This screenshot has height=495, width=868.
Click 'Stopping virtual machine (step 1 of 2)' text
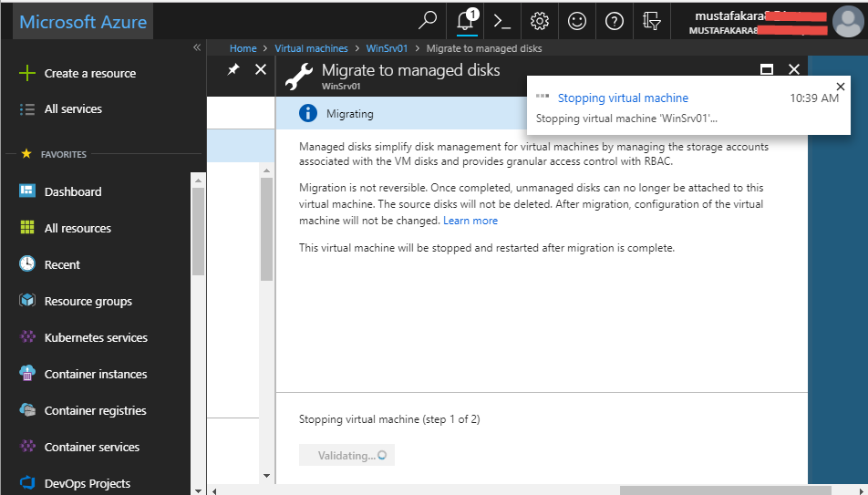click(389, 419)
